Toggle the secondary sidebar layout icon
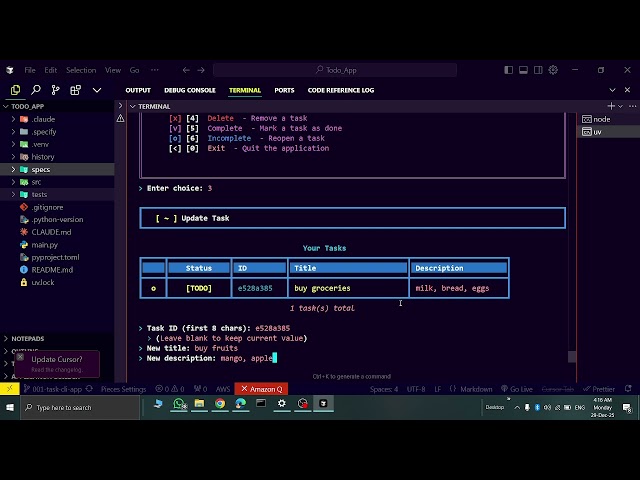 coord(538,70)
